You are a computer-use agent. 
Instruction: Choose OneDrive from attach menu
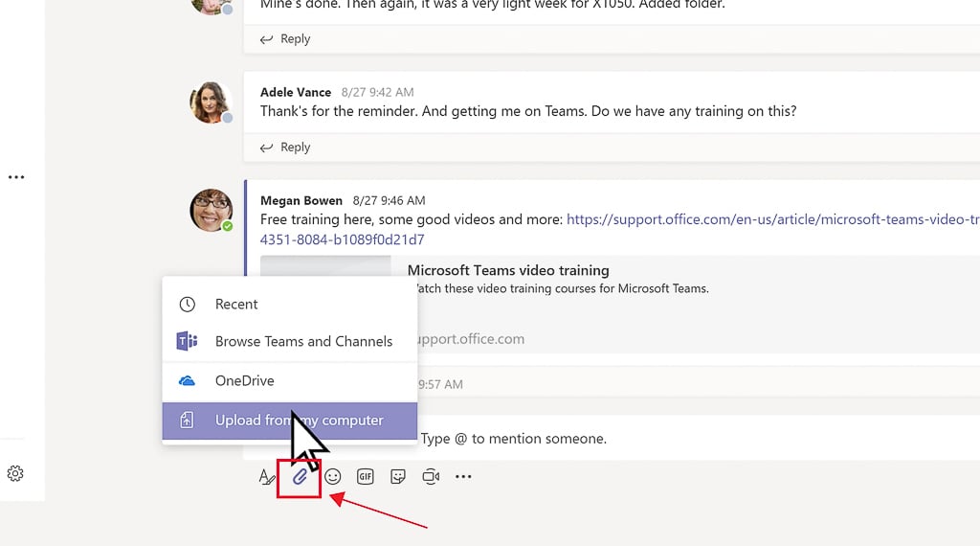click(x=290, y=381)
